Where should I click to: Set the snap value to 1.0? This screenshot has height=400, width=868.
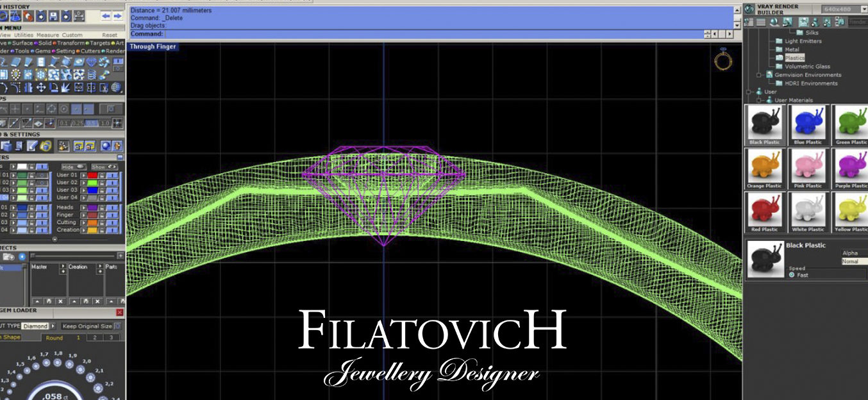pyautogui.click(x=105, y=123)
